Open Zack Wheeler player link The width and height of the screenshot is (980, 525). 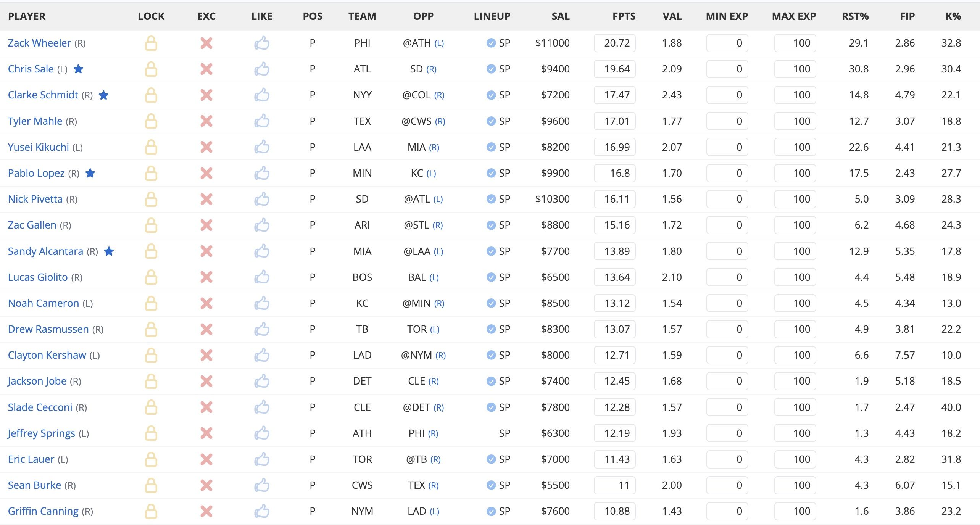pos(39,43)
